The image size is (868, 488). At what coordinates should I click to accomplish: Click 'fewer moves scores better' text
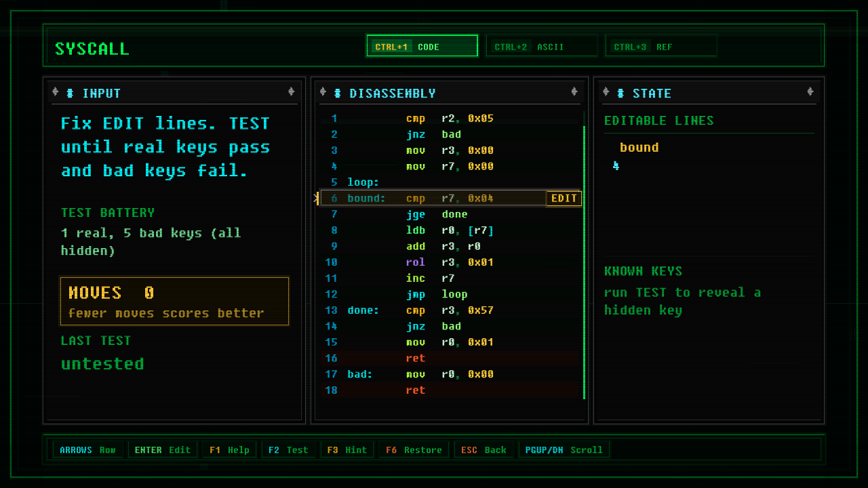point(165,313)
